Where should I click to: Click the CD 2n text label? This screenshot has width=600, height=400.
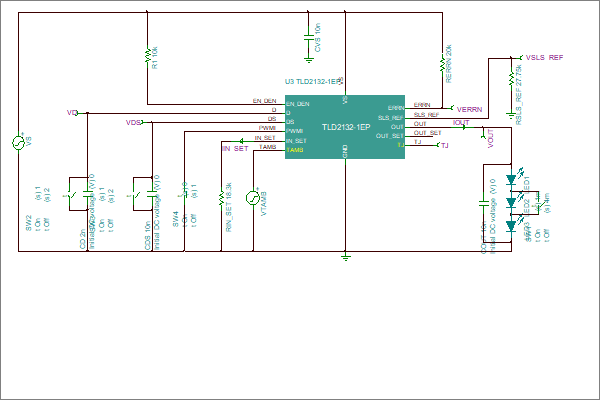click(83, 238)
